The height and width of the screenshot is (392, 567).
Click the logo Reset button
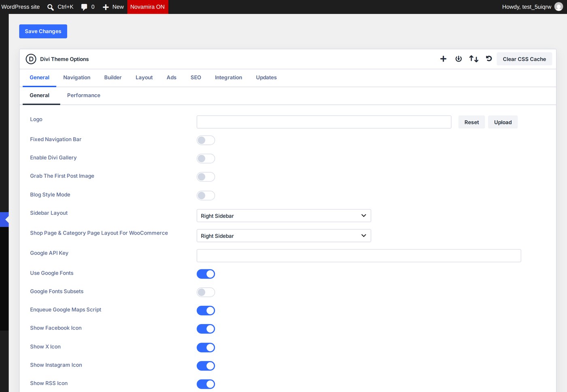[471, 122]
